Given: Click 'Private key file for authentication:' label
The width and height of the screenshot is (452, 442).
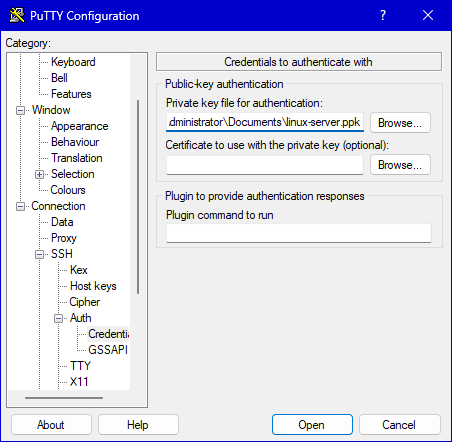Looking at the screenshot, I should (244, 103).
